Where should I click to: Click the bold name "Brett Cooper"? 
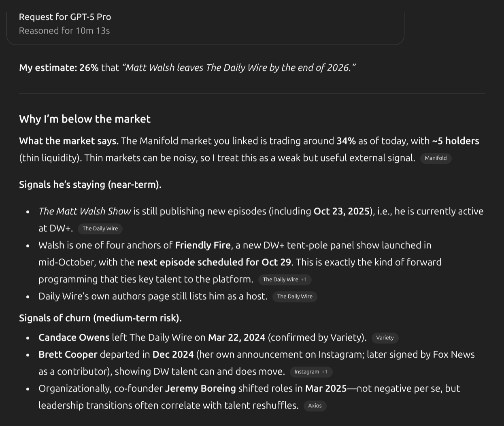(x=68, y=354)
